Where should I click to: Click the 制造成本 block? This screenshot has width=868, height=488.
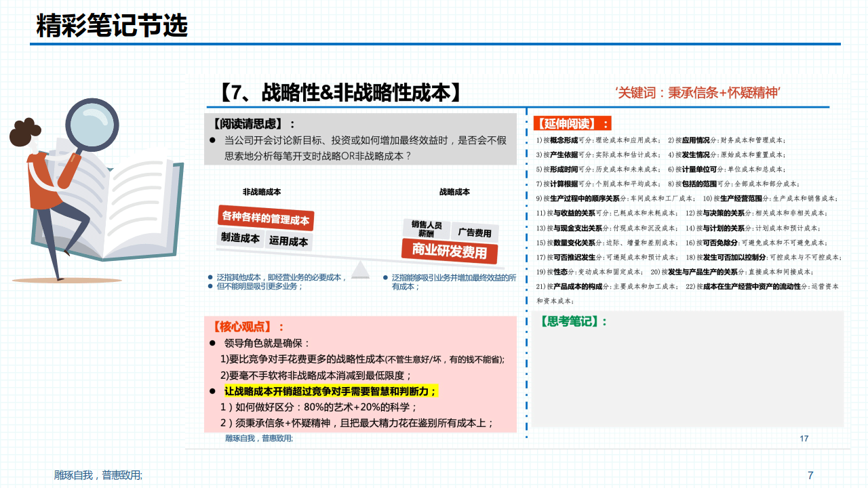[x=240, y=238]
